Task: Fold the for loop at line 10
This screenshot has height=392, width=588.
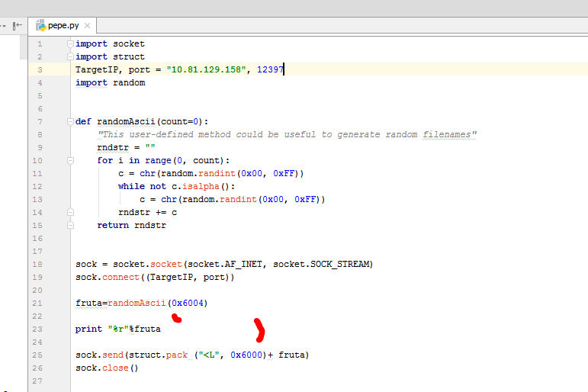Action: (x=70, y=160)
